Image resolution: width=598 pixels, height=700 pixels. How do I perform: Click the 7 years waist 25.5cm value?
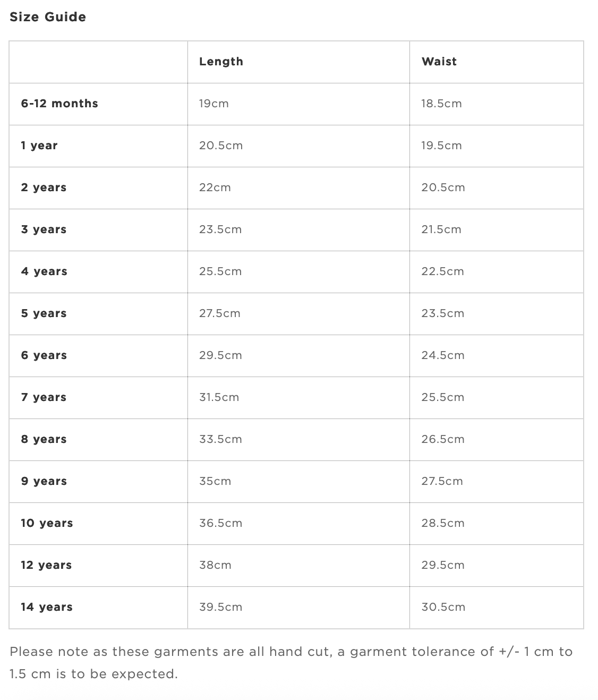click(443, 397)
